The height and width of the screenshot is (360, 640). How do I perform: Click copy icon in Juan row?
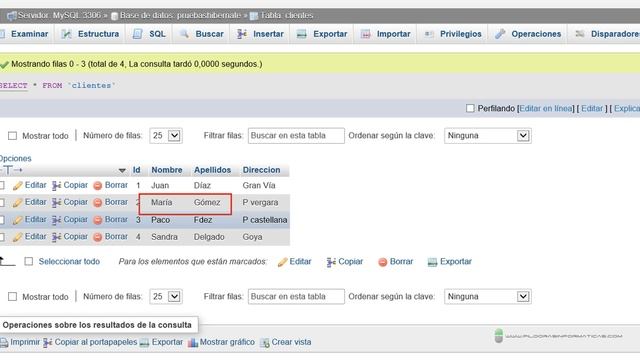click(x=56, y=186)
